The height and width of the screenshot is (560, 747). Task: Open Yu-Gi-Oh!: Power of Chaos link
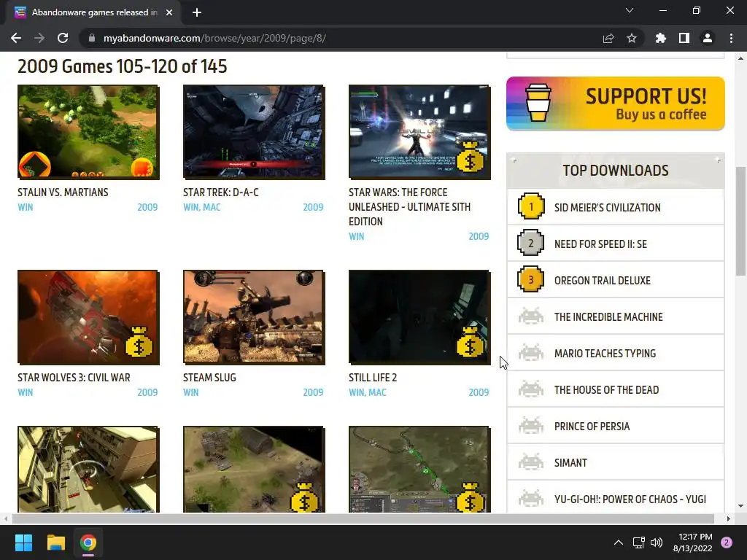pyautogui.click(x=630, y=499)
